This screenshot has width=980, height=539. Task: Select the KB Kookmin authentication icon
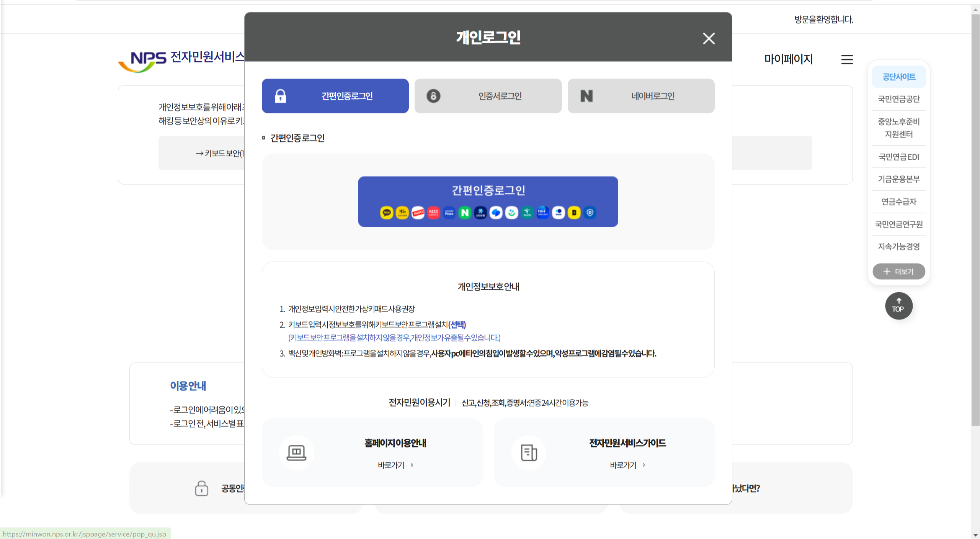(x=402, y=213)
